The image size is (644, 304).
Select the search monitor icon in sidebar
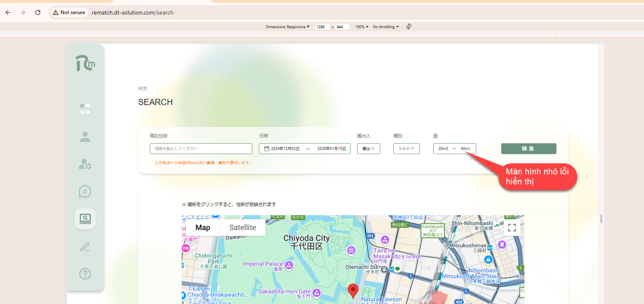(x=85, y=218)
